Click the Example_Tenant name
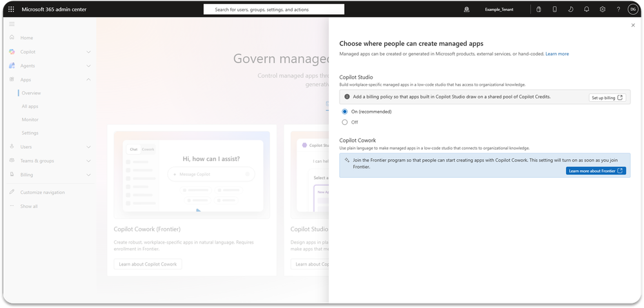644x308 pixels. [499, 10]
